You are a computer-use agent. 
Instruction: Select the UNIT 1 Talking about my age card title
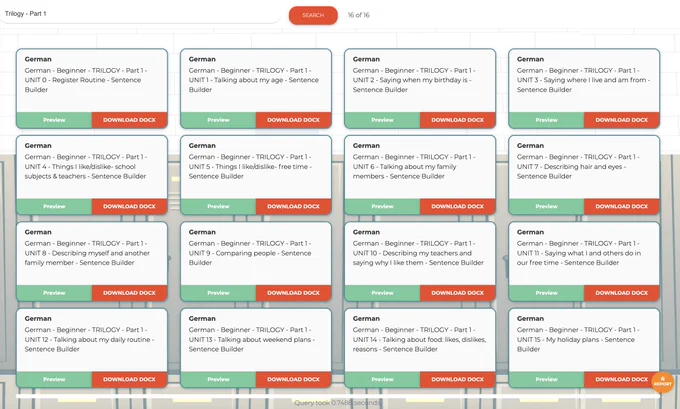254,80
